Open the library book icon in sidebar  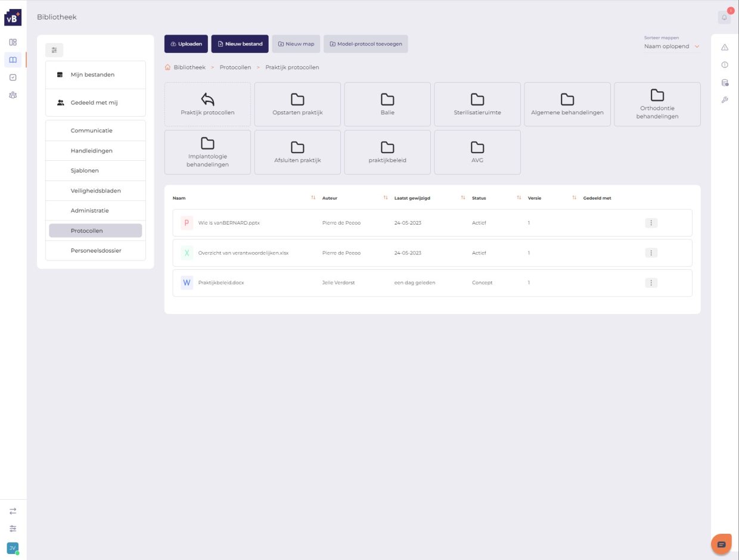click(x=13, y=60)
